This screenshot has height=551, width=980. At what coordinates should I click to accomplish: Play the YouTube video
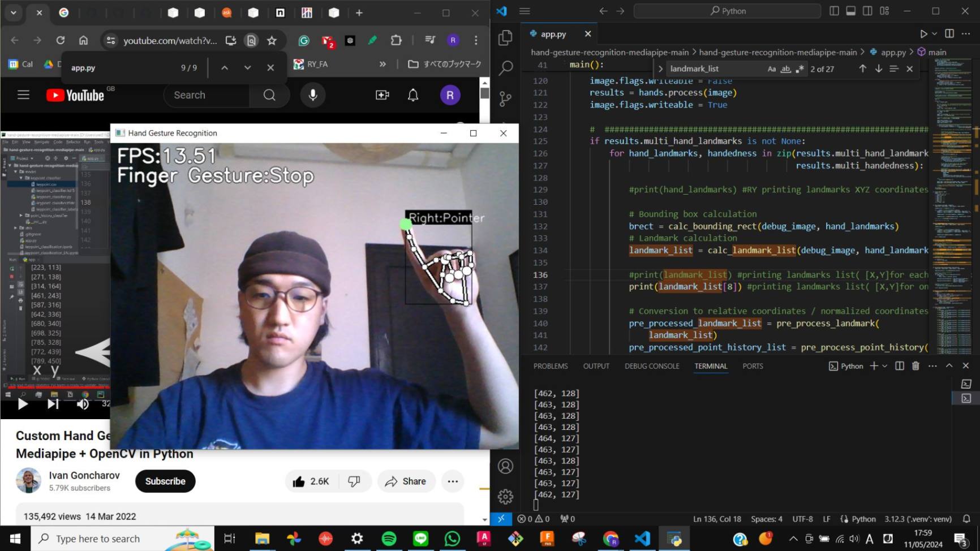click(23, 404)
